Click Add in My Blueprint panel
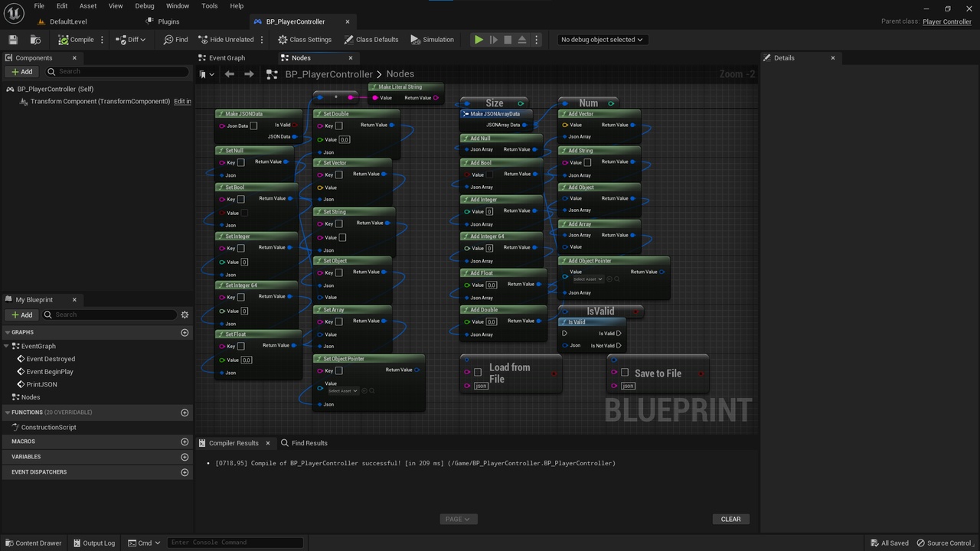This screenshot has width=980, height=551. click(x=21, y=315)
